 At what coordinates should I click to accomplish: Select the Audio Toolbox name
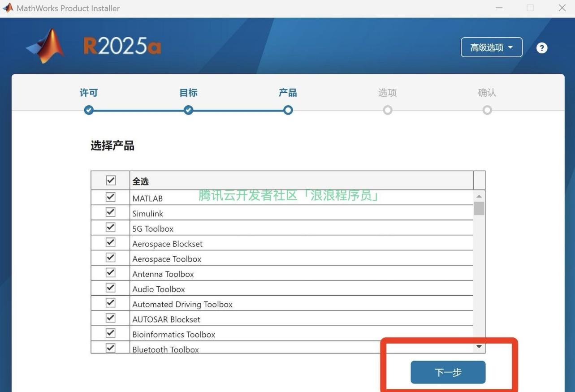[159, 289]
